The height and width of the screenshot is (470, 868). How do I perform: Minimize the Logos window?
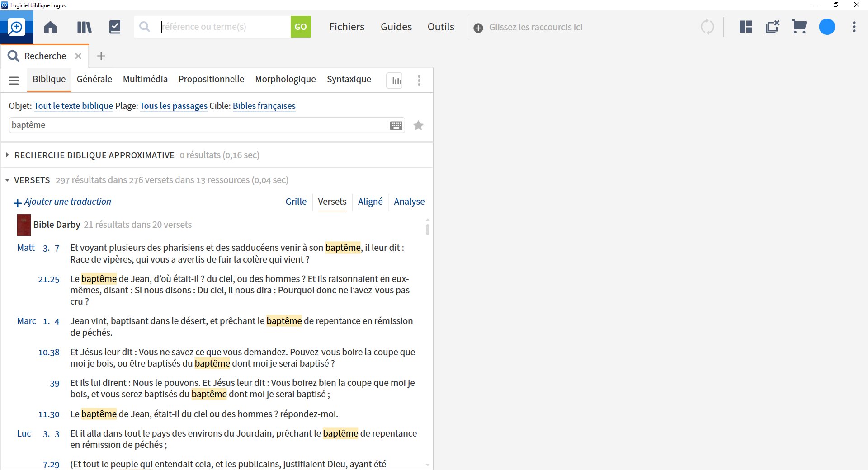816,5
